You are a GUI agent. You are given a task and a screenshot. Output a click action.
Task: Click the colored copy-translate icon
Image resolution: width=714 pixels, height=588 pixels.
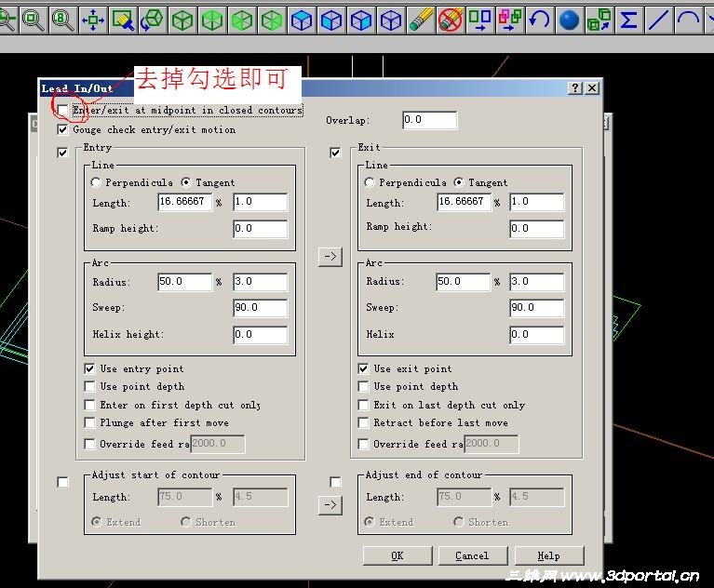coord(510,20)
